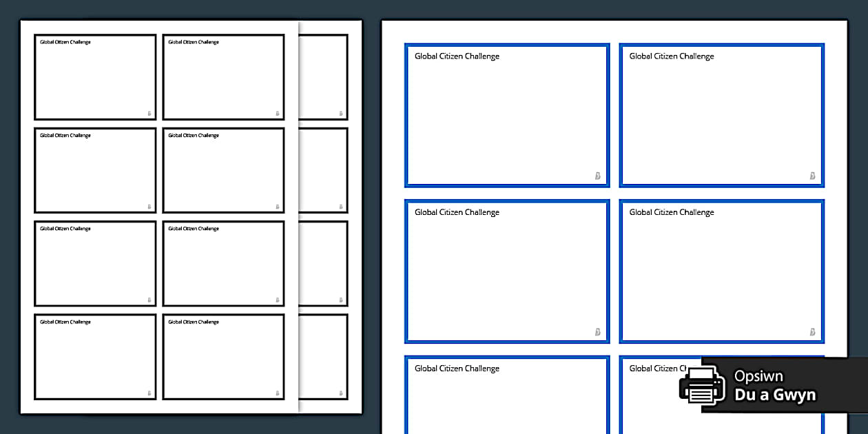This screenshot has width=868, height=434.
Task: Click the logo in the second-row left blue card
Action: tap(598, 333)
